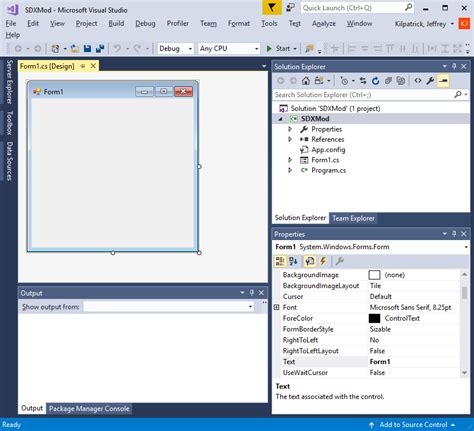Click Property Pages wrench in Properties panel
Viewport: 474px width, 431px height.
point(340,261)
